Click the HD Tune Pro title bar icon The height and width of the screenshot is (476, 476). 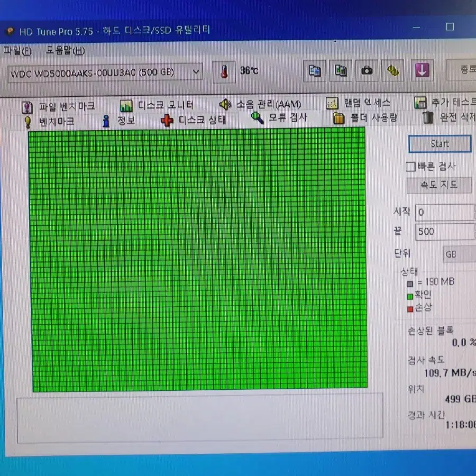point(11,31)
